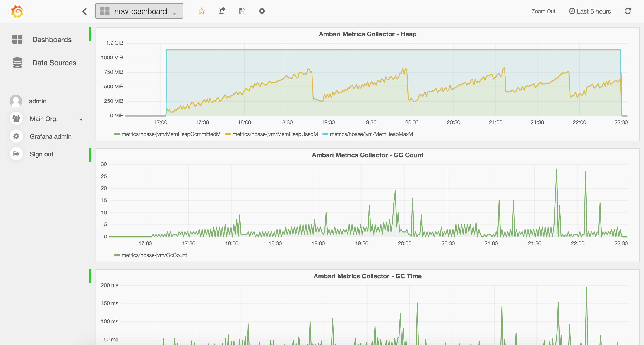Screen dimensions: 644x345
Task: Collapse sidebar with the back chevron
Action: coord(84,11)
